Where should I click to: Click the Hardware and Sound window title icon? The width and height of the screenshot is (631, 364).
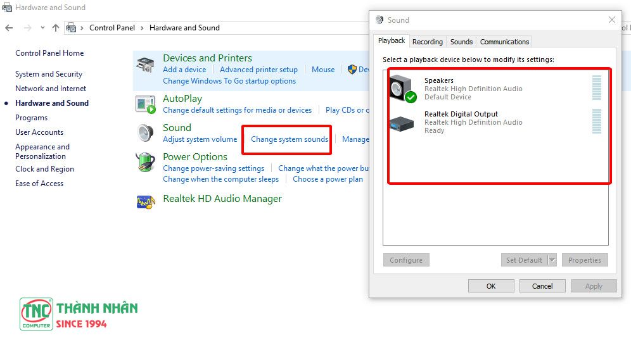pyautogui.click(x=7, y=7)
